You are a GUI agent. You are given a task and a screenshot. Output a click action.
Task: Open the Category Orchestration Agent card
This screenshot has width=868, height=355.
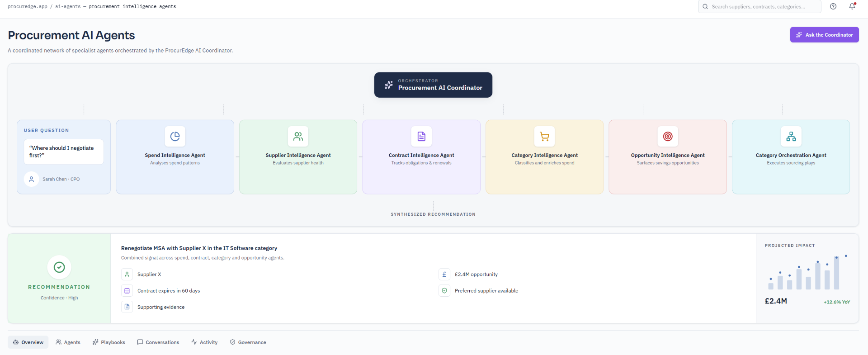791,157
